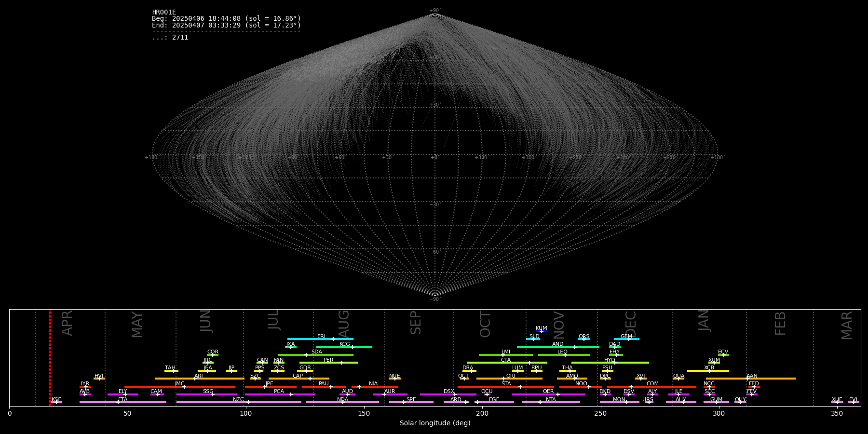
Task: Click the OER purple bar
Action: tap(548, 394)
